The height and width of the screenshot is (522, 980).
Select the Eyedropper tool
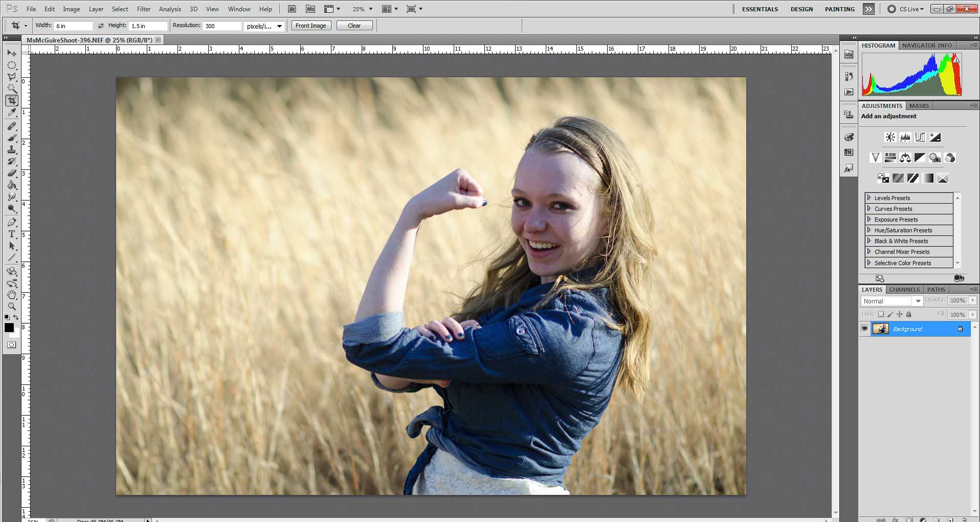(12, 112)
